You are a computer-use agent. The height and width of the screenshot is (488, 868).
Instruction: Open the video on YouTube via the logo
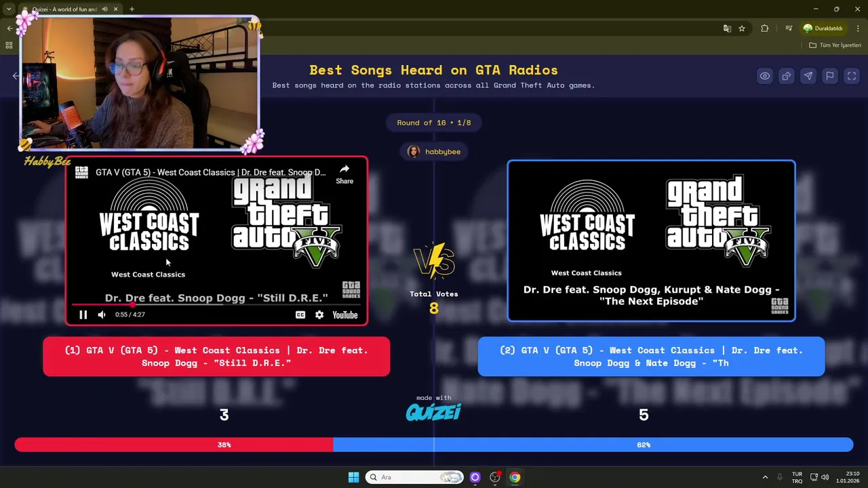click(345, 314)
